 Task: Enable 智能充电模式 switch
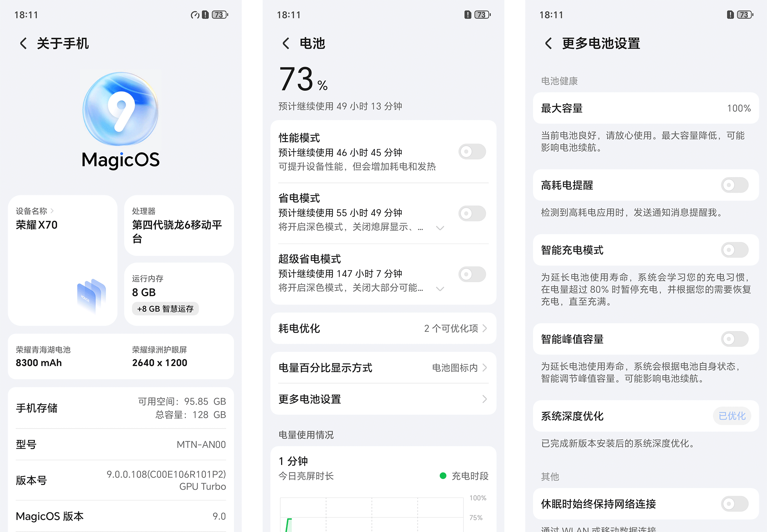(735, 250)
